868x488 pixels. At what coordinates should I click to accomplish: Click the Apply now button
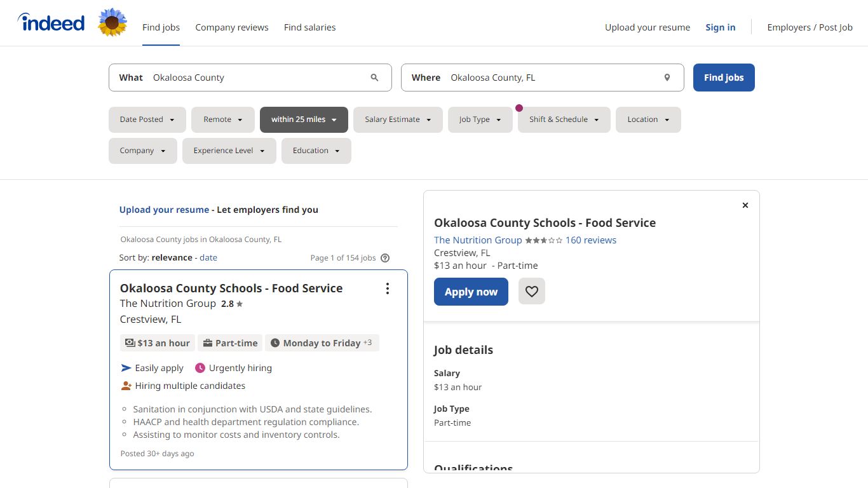click(471, 292)
